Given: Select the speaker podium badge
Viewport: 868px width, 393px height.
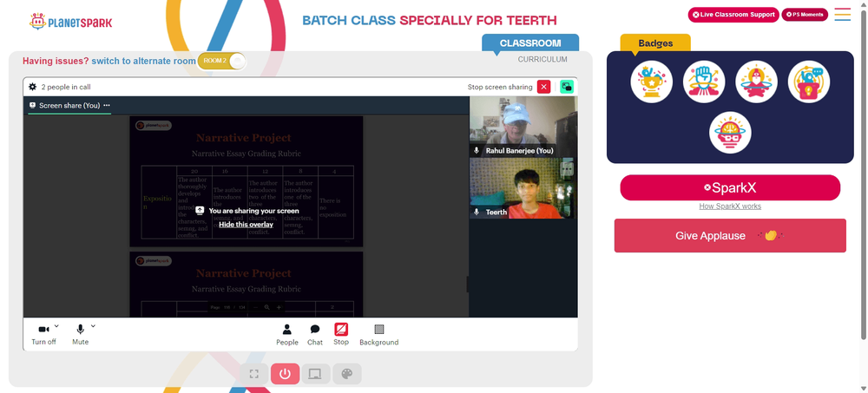Looking at the screenshot, I should (809, 82).
